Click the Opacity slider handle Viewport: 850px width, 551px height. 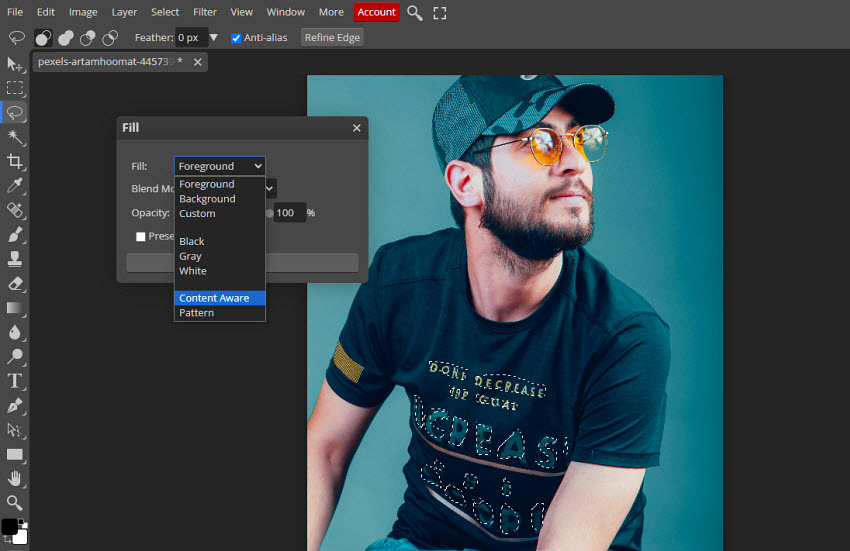point(269,213)
